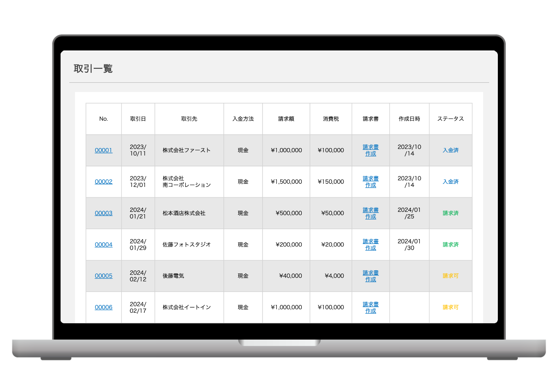Open transaction number 00001 link
Image resolution: width=558 pixels, height=392 pixels.
click(103, 150)
